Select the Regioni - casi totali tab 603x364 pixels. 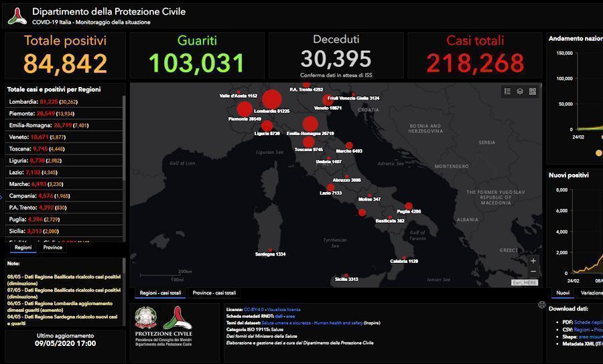point(160,293)
